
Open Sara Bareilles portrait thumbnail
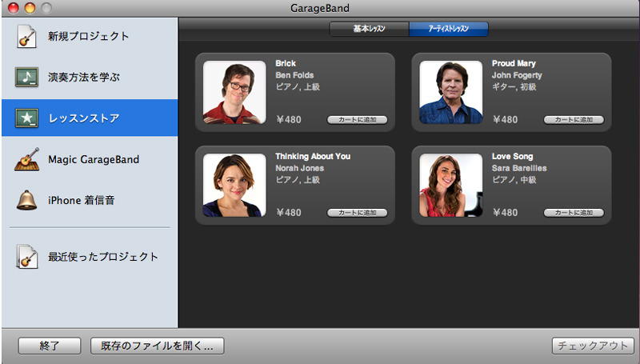[x=450, y=185]
